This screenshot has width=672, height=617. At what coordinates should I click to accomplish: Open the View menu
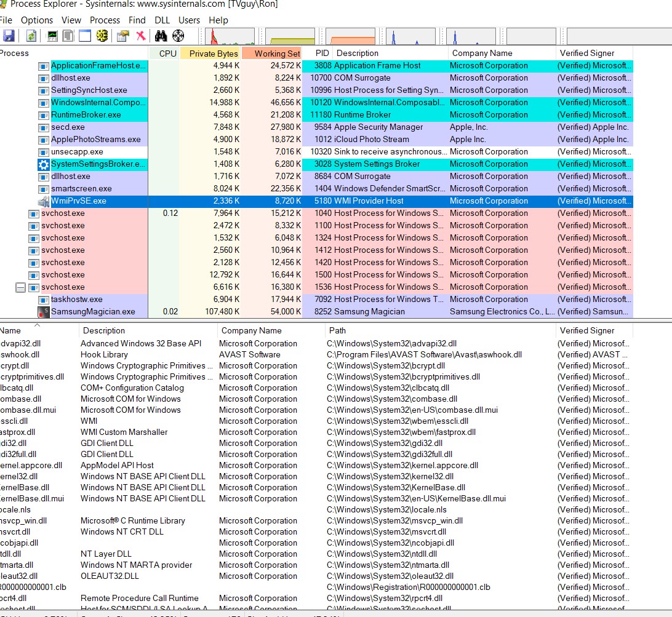pyautogui.click(x=71, y=20)
